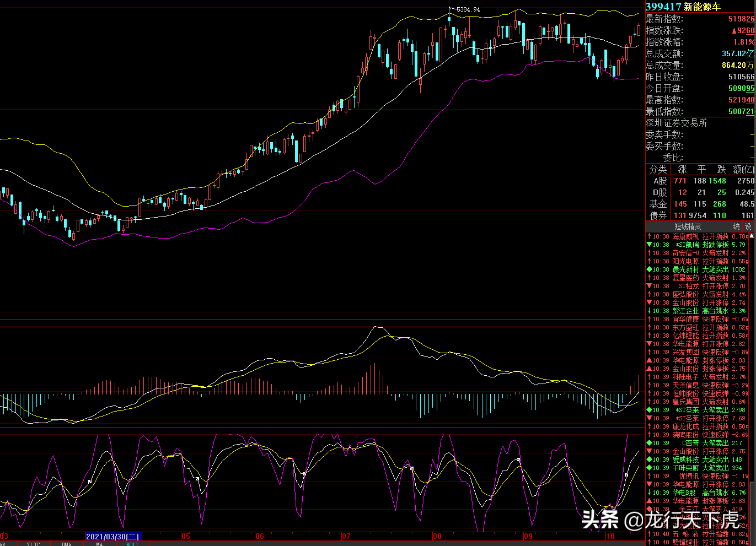The width and height of the screenshot is (756, 546).
Task: Open the 设 settings button in 短线精灵 header
Action: tap(748, 226)
